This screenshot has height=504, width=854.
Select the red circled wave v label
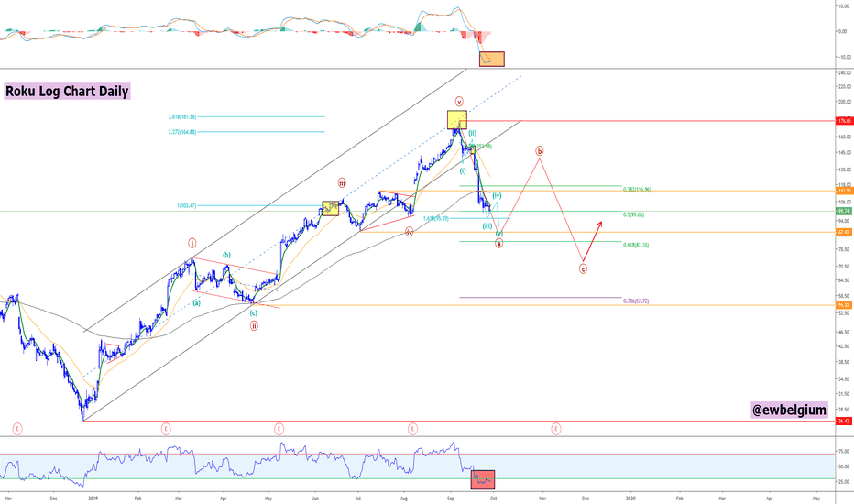pyautogui.click(x=458, y=102)
